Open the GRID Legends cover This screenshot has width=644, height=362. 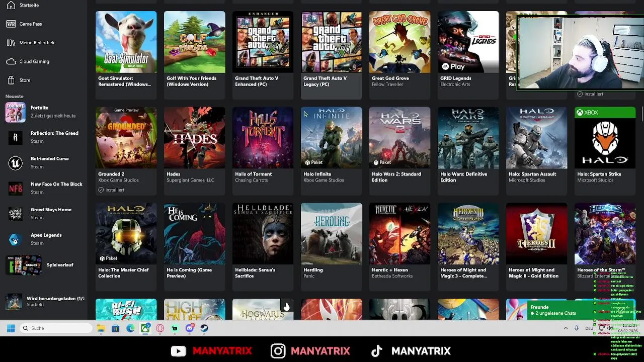(468, 42)
